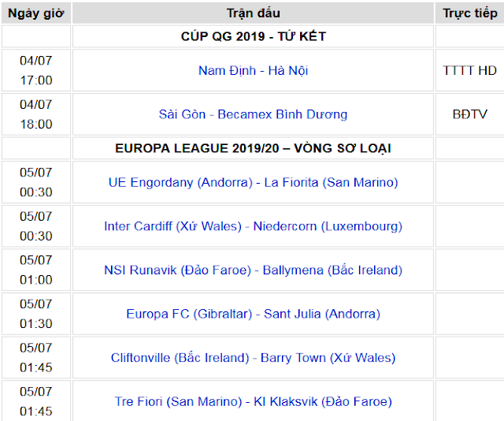Click the BĐTV broadcast channel cell
The image size is (504, 421).
[469, 114]
